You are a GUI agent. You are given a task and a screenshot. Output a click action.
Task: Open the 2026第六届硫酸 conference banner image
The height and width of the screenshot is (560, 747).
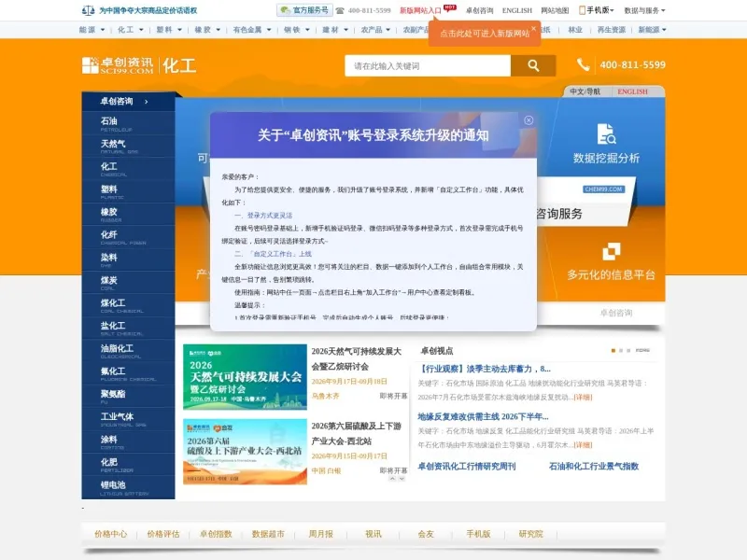[x=245, y=452]
